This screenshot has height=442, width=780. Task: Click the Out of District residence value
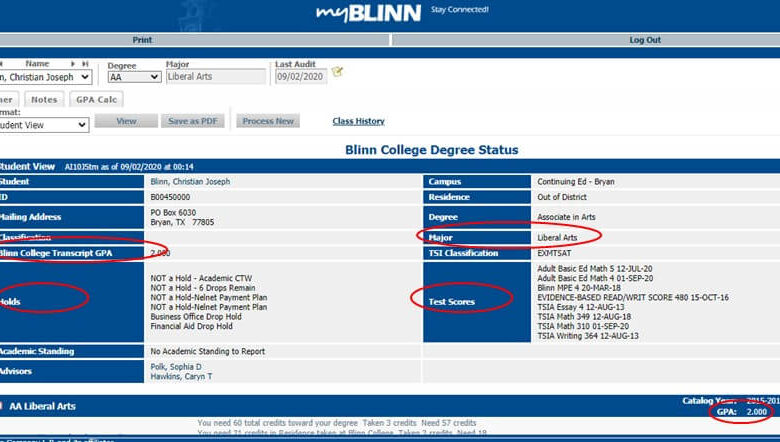562,197
